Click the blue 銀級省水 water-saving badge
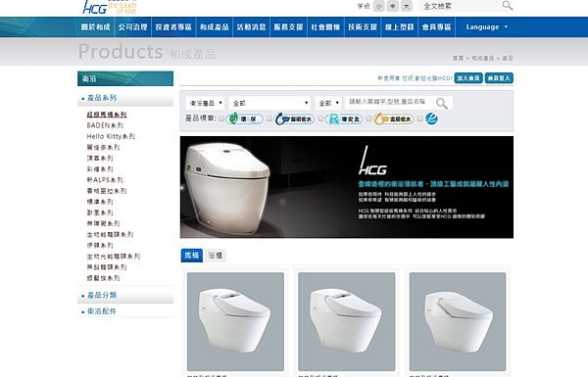This screenshot has width=588, height=377. pos(294,119)
